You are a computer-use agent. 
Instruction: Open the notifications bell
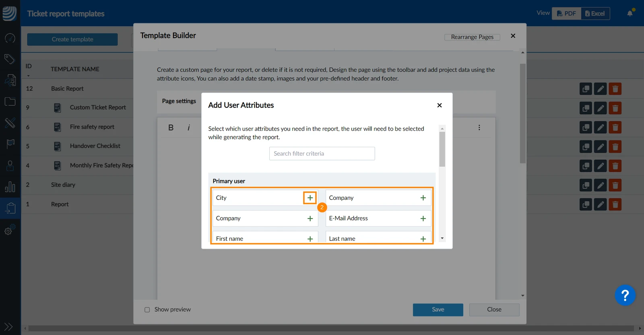click(x=630, y=13)
